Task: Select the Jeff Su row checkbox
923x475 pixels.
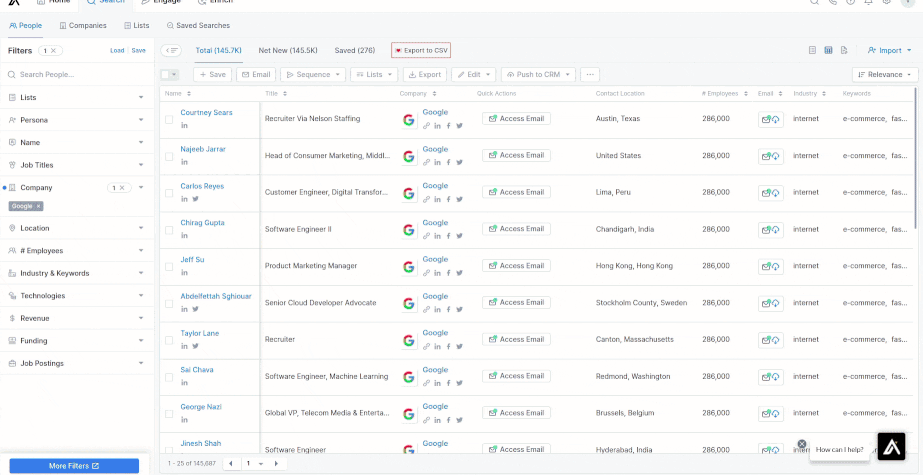Action: [169, 267]
